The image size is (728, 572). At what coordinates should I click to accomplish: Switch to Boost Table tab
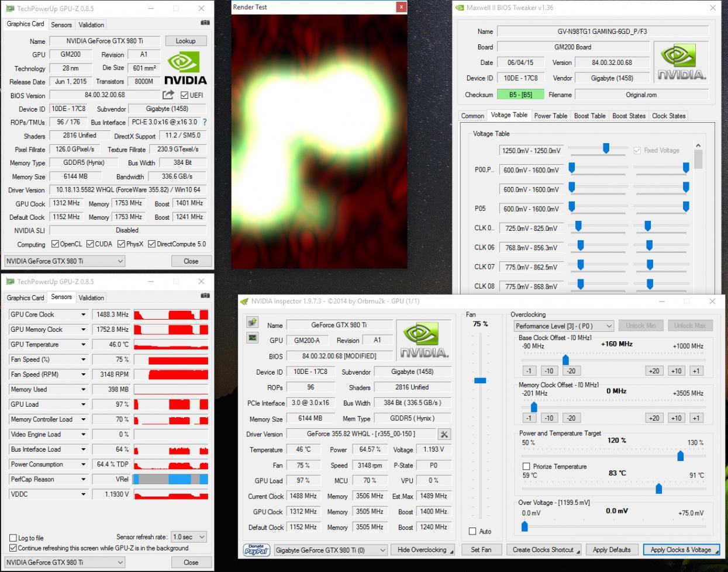coord(590,116)
